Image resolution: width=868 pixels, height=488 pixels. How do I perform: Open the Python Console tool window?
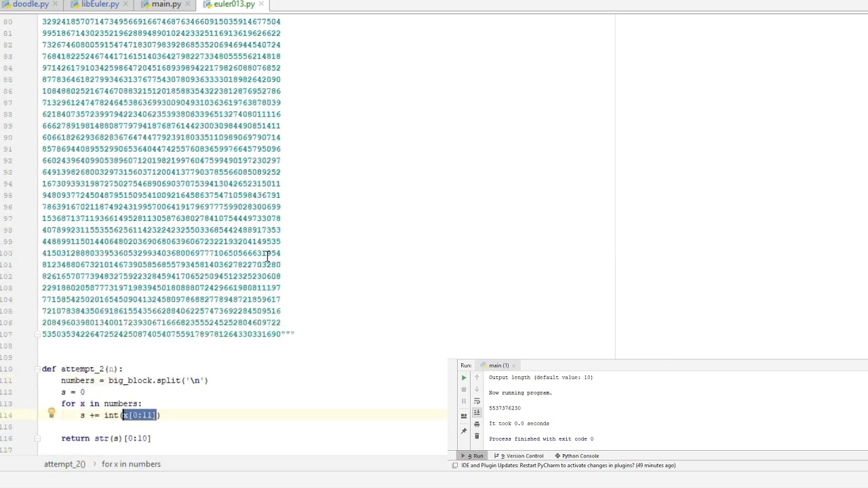tap(576, 456)
